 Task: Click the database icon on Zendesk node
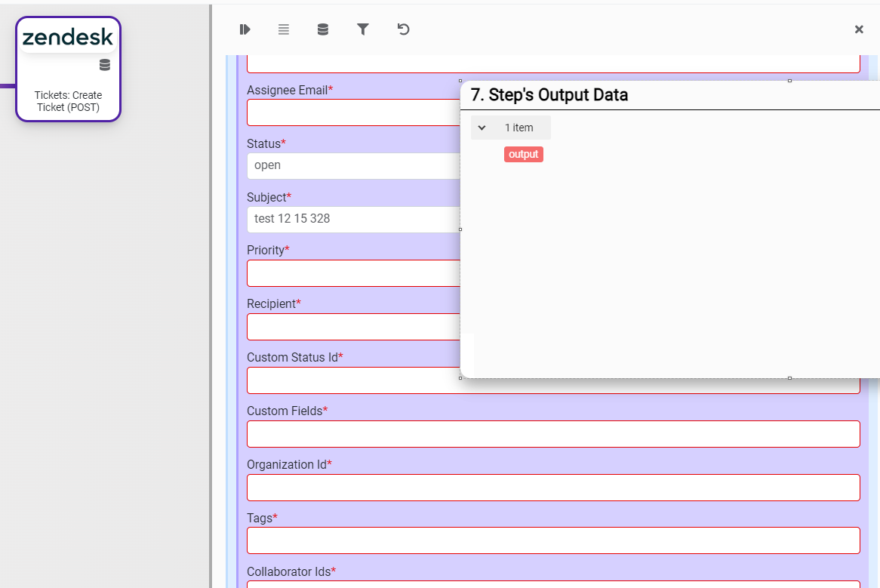(x=105, y=65)
